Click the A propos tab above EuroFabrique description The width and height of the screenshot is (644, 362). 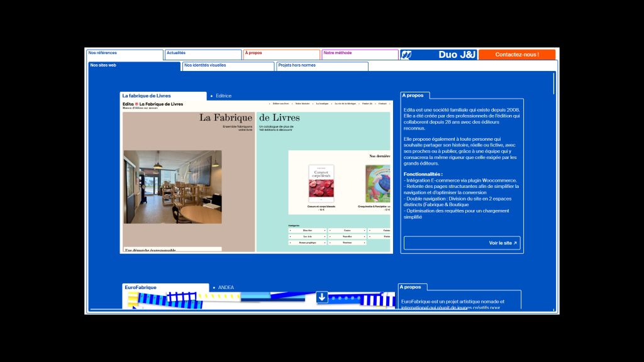413,287
